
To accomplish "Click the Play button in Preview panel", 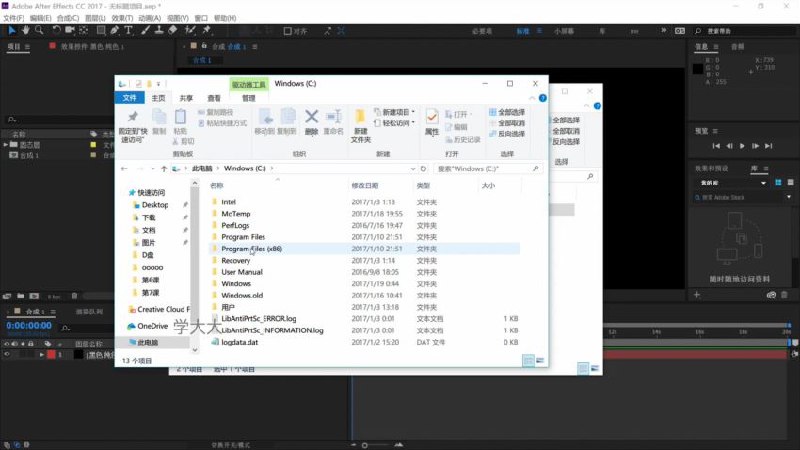I will 742,146.
